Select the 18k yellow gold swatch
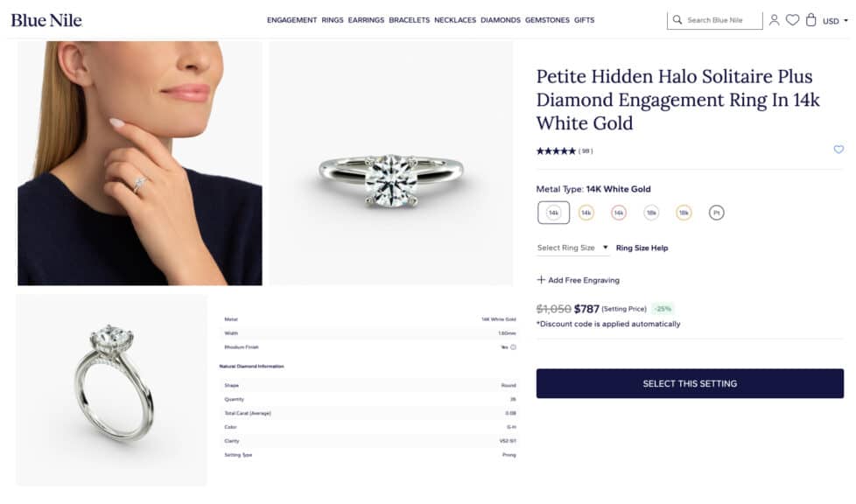856x504 pixels. pyautogui.click(x=684, y=213)
